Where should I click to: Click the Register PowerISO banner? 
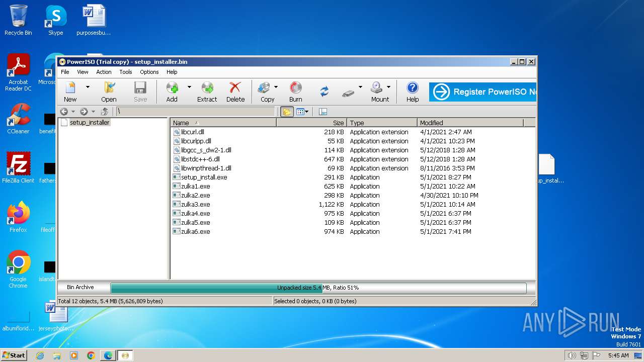coord(482,92)
